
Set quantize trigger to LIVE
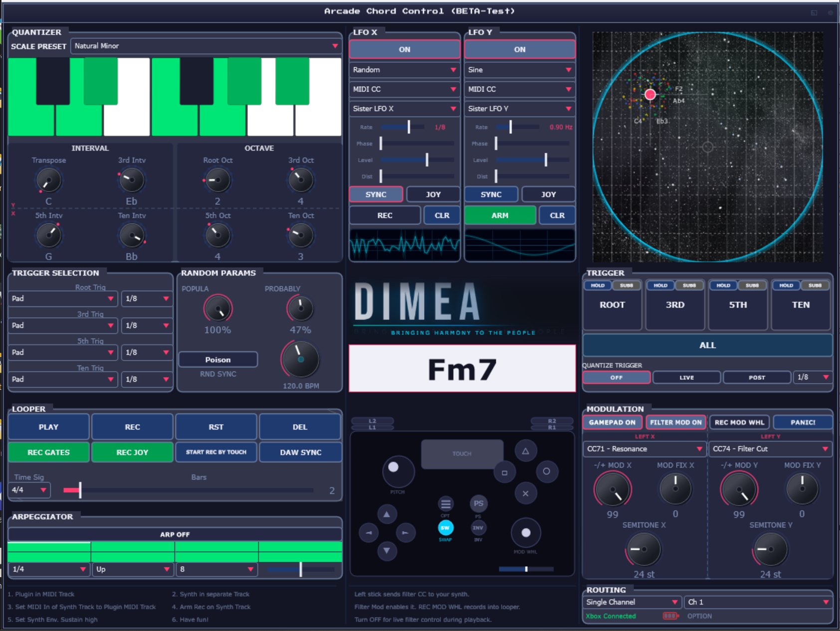point(687,378)
